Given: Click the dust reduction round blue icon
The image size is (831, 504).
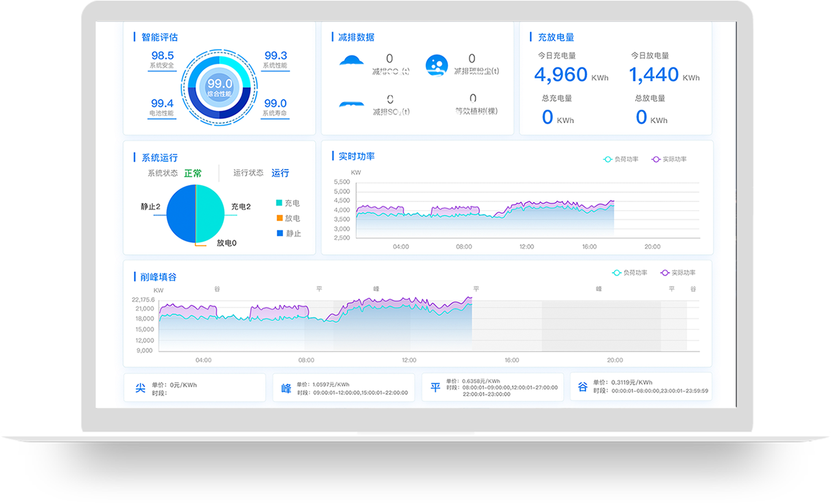Looking at the screenshot, I should pos(436,66).
